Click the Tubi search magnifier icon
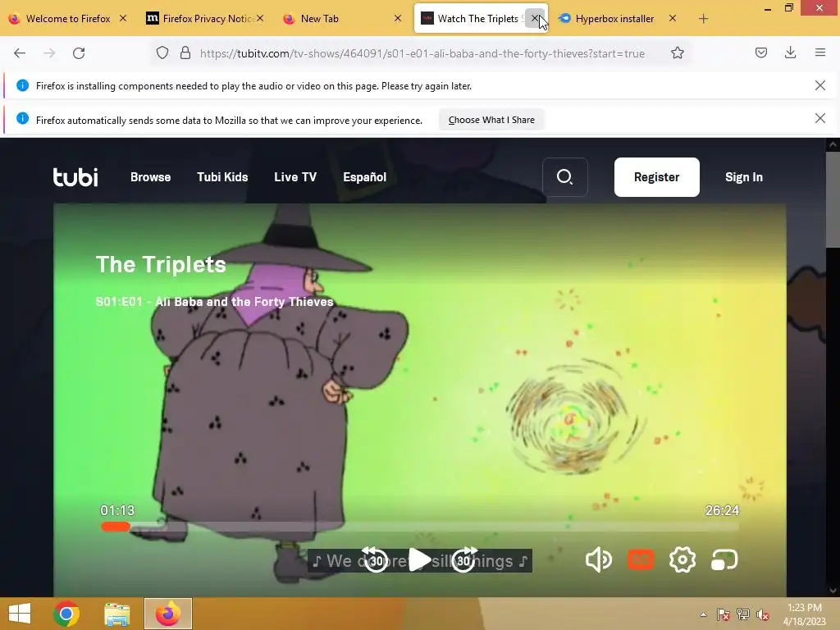 [x=564, y=177]
